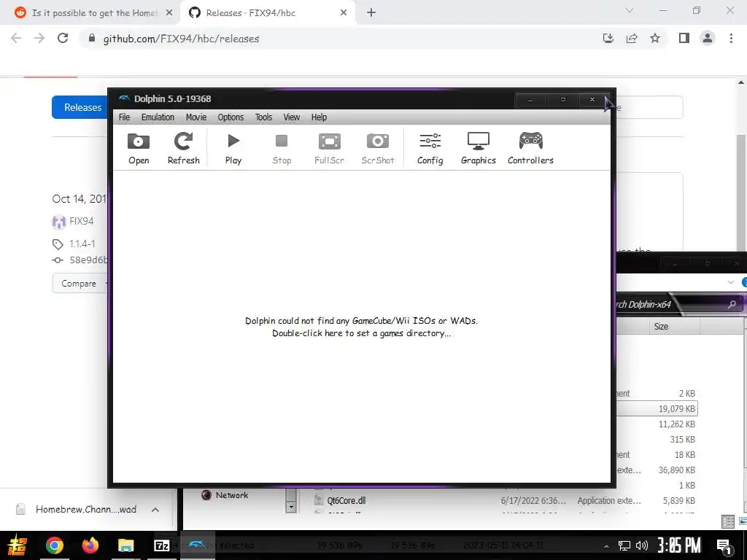Close the Releases · FIX94/hbc tab
747x560 pixels.
(344, 13)
